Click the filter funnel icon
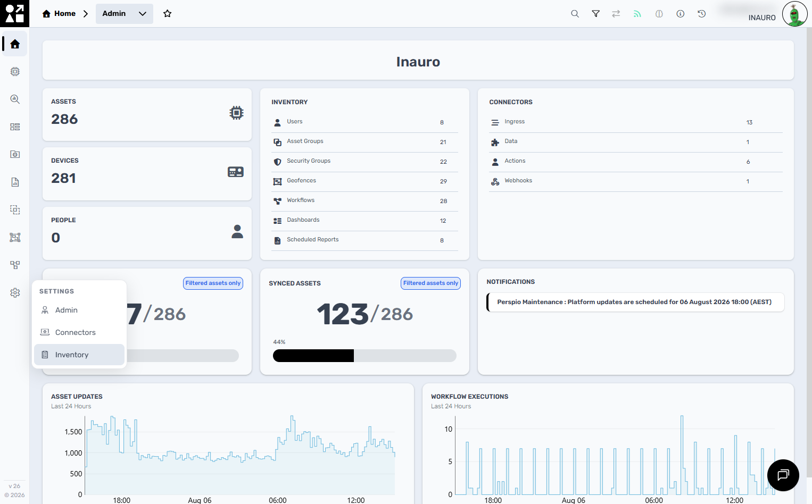The width and height of the screenshot is (812, 504). point(596,14)
